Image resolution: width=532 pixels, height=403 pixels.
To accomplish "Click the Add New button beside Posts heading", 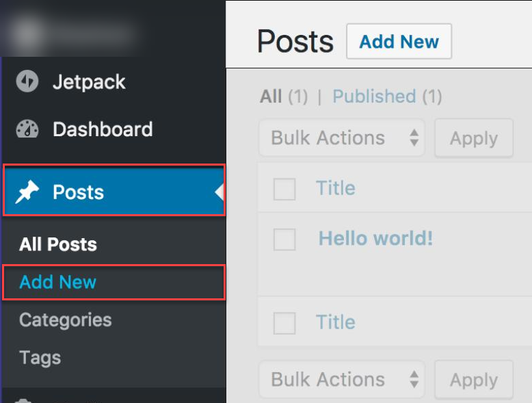I will [399, 42].
